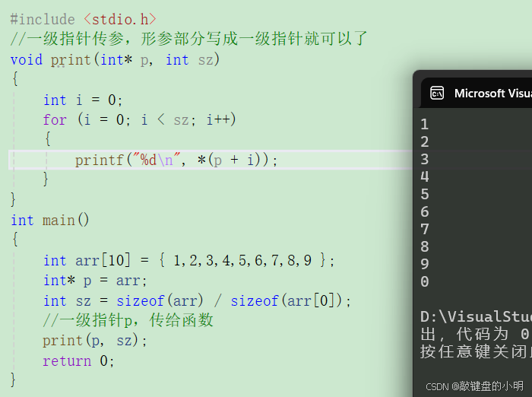Click the CSDN @敲键盘的小明 credit text

click(x=474, y=386)
